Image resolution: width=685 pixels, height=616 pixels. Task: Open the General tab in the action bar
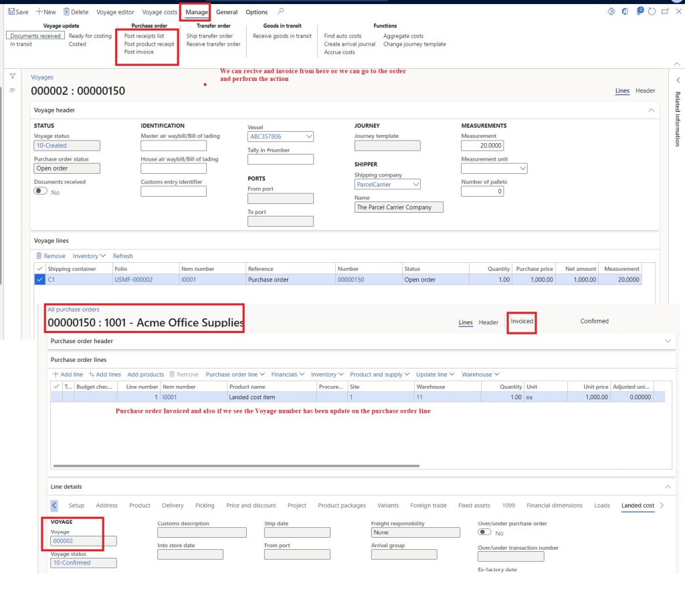(227, 12)
